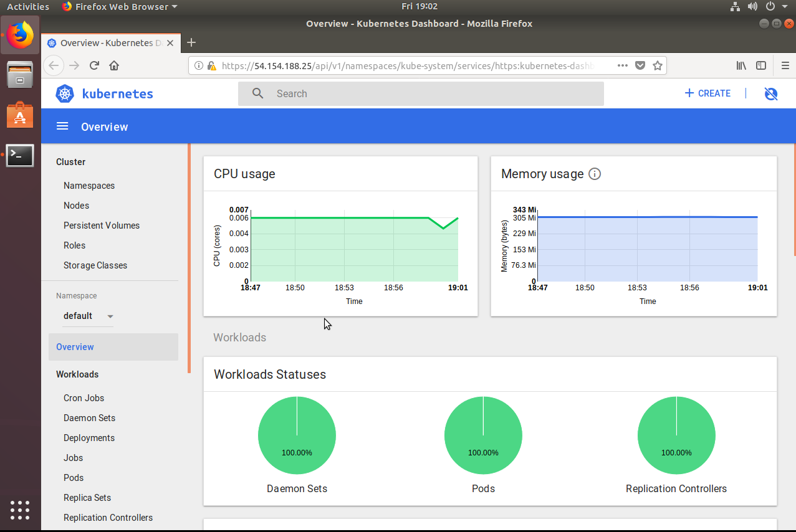This screenshot has height=532, width=796.
Task: Go back with the browser back arrow
Action: point(54,65)
